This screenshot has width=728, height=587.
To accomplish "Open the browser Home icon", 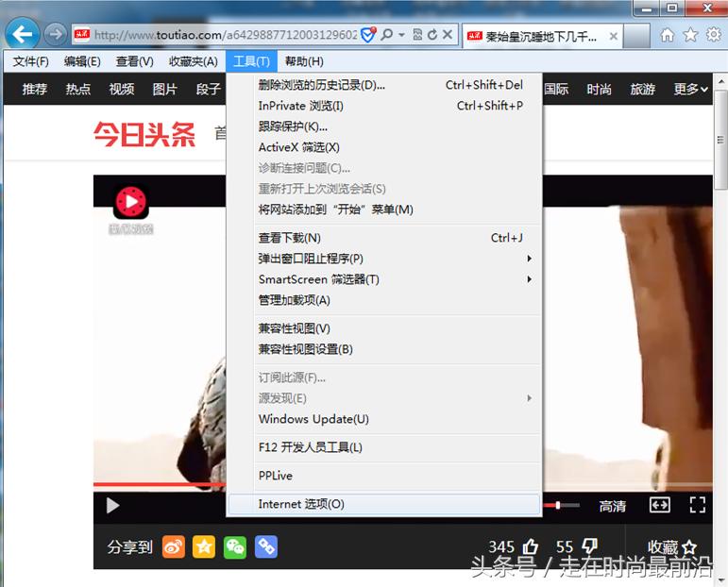I will (x=668, y=35).
